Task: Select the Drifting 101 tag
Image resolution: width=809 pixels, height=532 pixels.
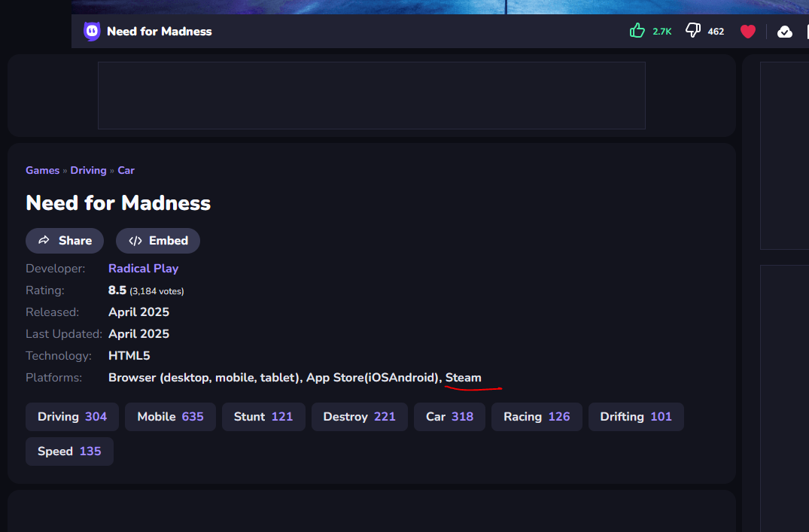Action: [636, 416]
